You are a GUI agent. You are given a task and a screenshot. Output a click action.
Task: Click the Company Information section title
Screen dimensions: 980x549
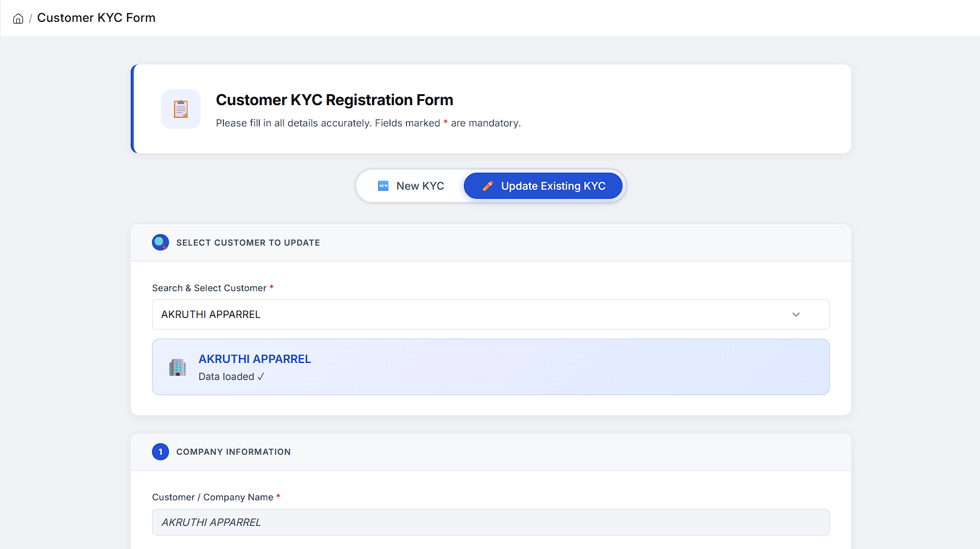233,452
